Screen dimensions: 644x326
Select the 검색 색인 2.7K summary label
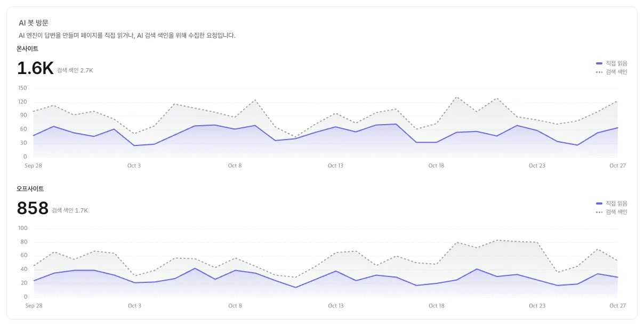[75, 70]
